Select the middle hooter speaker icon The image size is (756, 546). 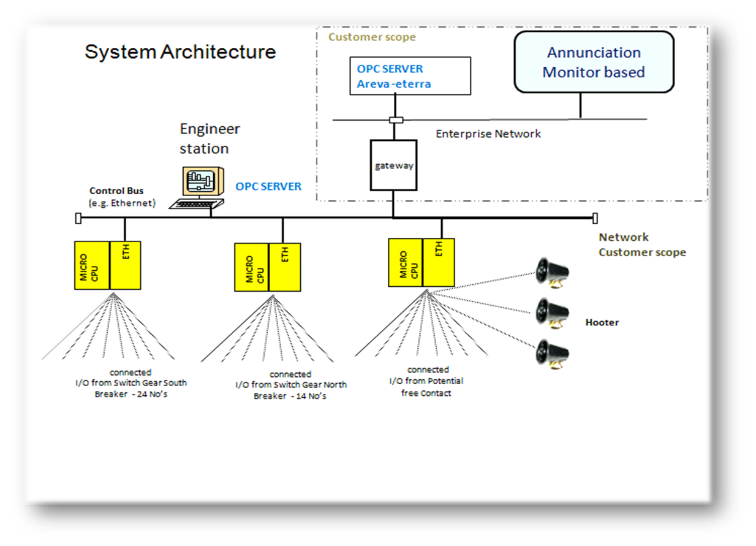click(551, 313)
